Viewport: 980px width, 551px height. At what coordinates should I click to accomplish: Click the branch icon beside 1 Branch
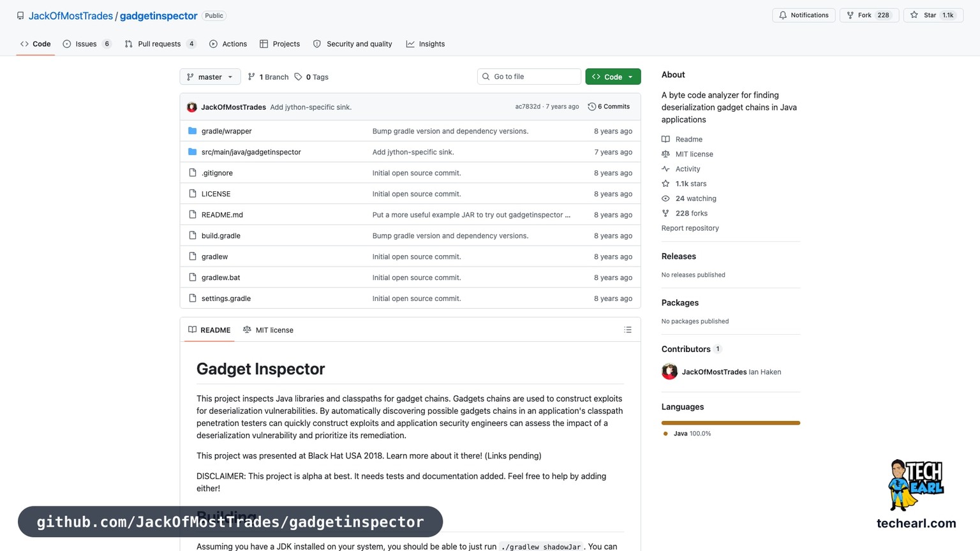click(x=251, y=77)
